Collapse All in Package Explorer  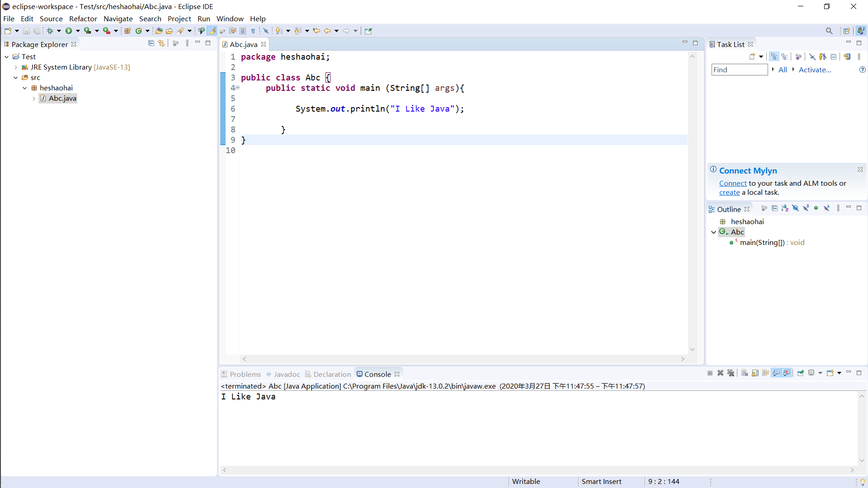tap(151, 43)
